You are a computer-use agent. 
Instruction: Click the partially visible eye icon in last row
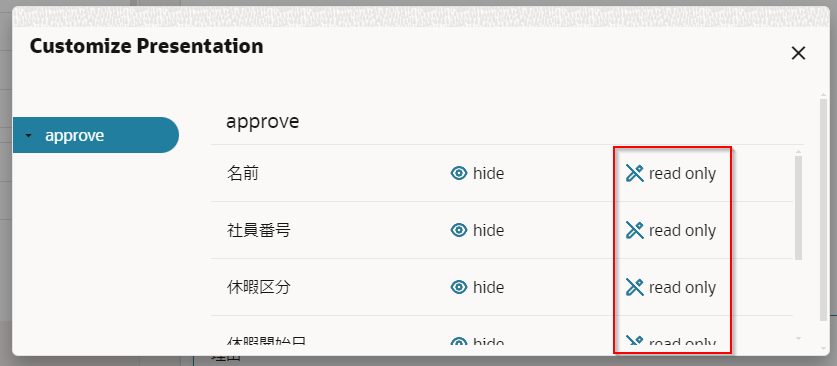tap(459, 341)
